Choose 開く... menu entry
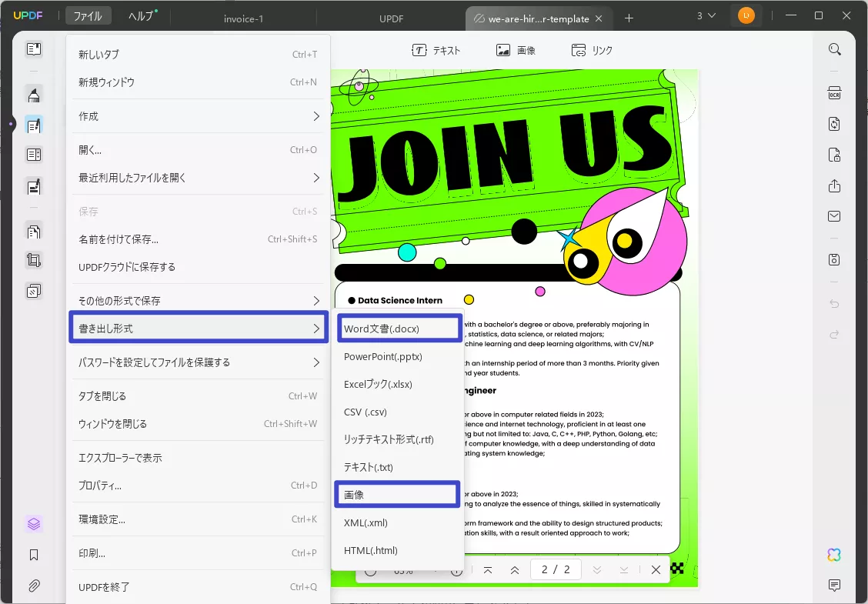This screenshot has width=868, height=604. (199, 150)
